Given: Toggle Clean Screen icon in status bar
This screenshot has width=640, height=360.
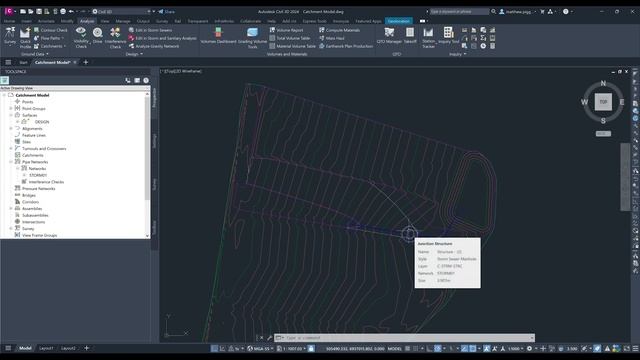Looking at the screenshot, I should coord(627,349).
